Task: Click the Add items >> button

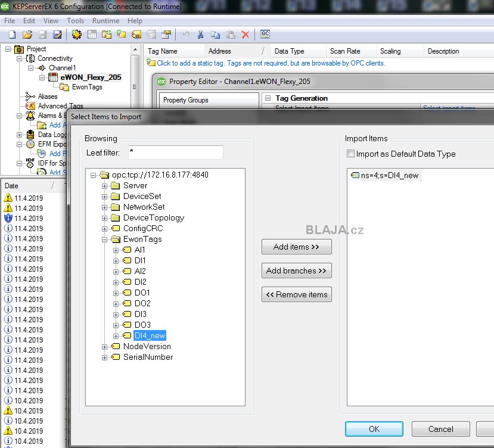Action: point(297,247)
